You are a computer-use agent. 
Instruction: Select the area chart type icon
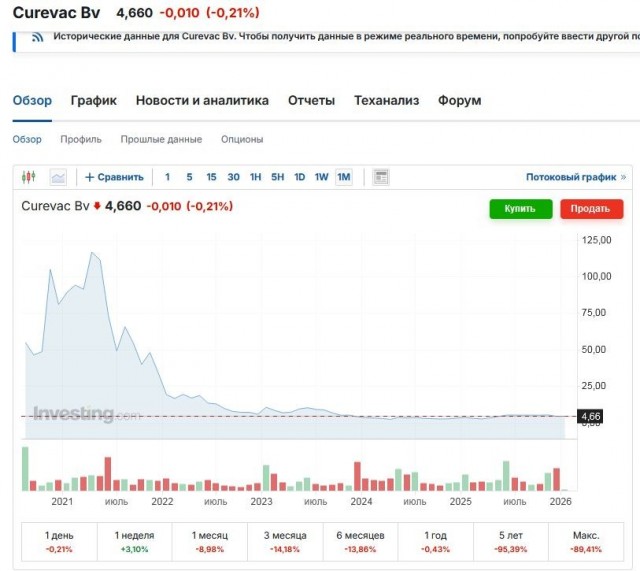(58, 177)
